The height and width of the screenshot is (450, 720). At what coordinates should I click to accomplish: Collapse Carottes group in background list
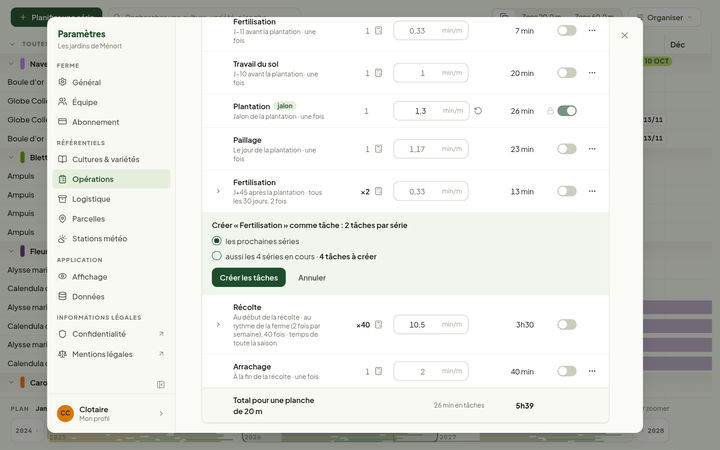[11, 382]
